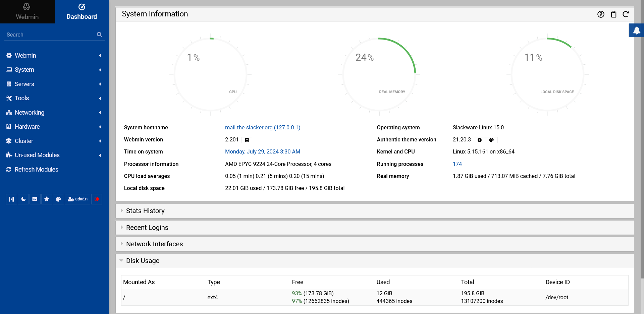Switch to the Dashboard tab
This screenshot has width=644, height=314.
[82, 12]
